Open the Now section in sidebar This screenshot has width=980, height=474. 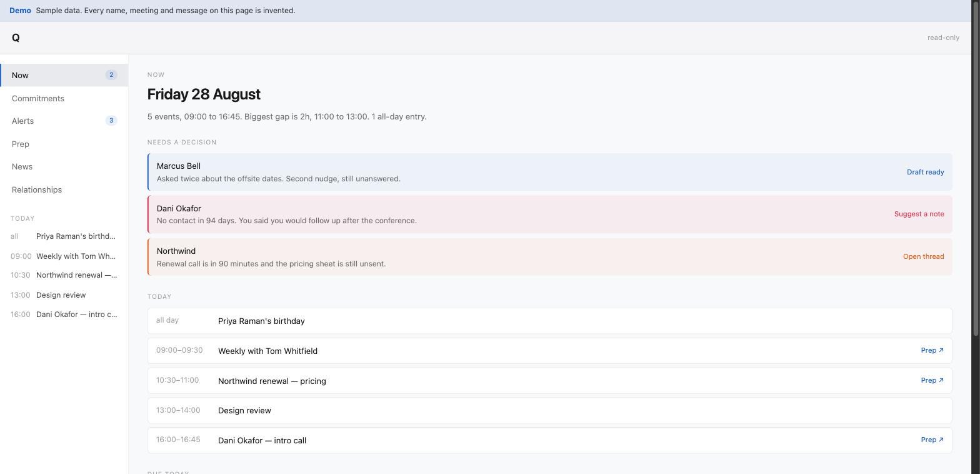pyautogui.click(x=64, y=75)
